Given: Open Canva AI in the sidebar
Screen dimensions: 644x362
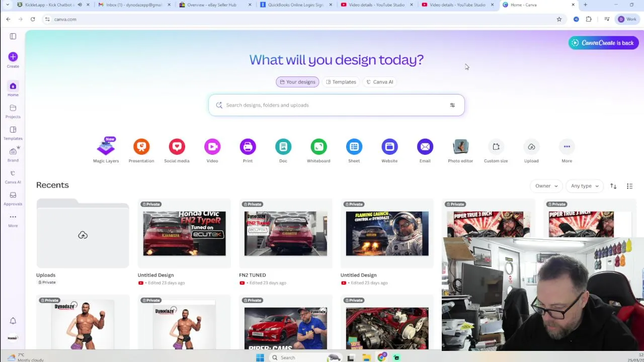Looking at the screenshot, I should [x=13, y=176].
